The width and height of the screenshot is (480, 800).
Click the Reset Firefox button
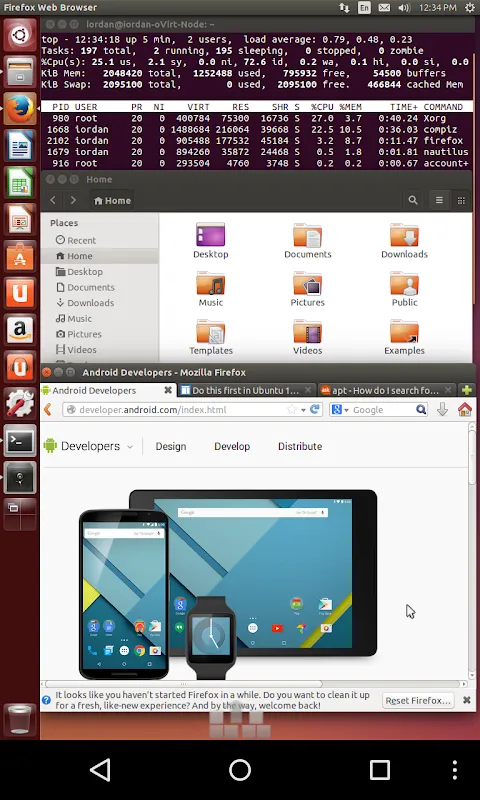(418, 701)
